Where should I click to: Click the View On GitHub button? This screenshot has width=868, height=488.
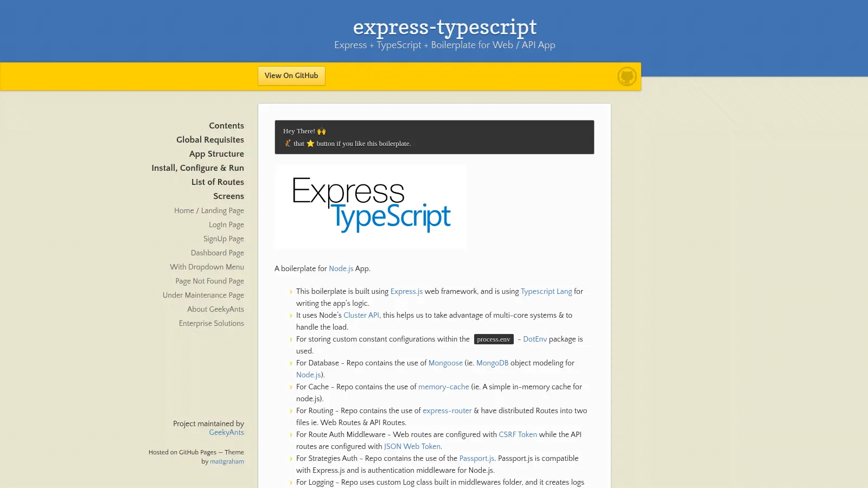[x=291, y=76]
